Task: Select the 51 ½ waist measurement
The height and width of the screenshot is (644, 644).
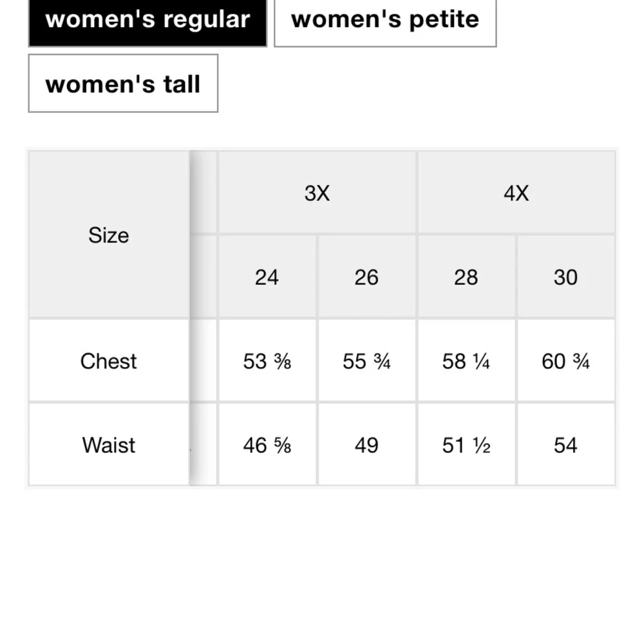Action: coord(466,445)
